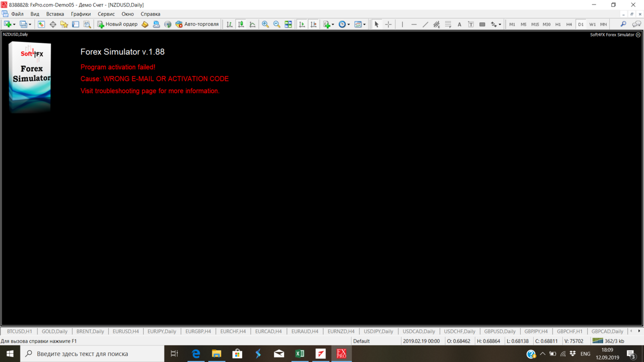644x362 pixels.
Task: Expand the periods clock dropdown arrow
Action: click(348, 24)
